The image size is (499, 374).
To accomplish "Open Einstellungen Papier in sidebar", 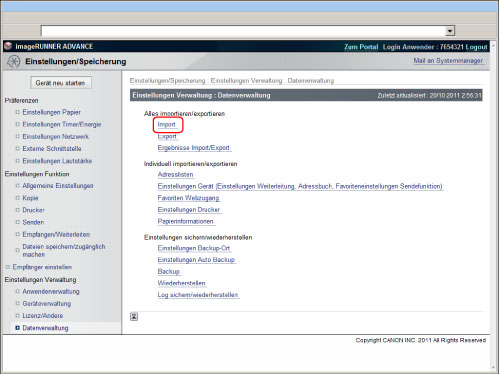I will pyautogui.click(x=52, y=112).
